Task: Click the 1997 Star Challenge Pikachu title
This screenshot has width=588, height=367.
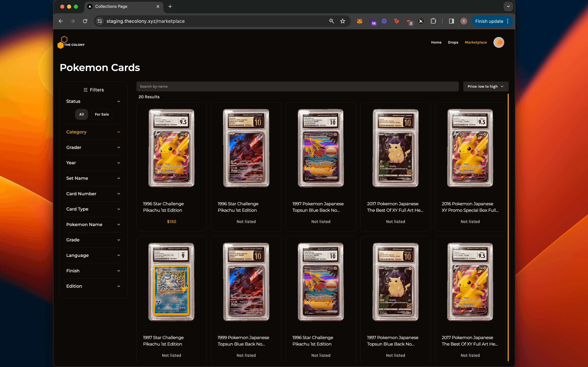Action: [x=163, y=341]
